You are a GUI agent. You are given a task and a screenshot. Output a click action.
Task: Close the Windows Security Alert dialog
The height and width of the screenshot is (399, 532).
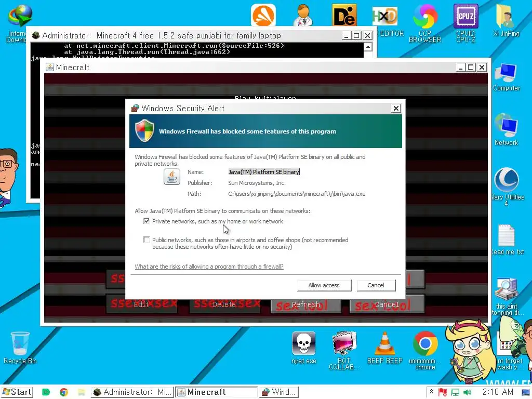tap(395, 108)
